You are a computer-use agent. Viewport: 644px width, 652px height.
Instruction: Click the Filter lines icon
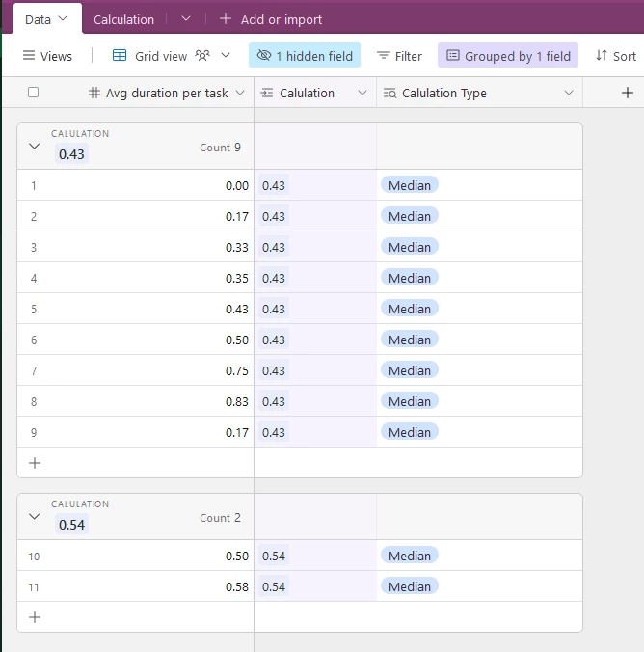384,55
